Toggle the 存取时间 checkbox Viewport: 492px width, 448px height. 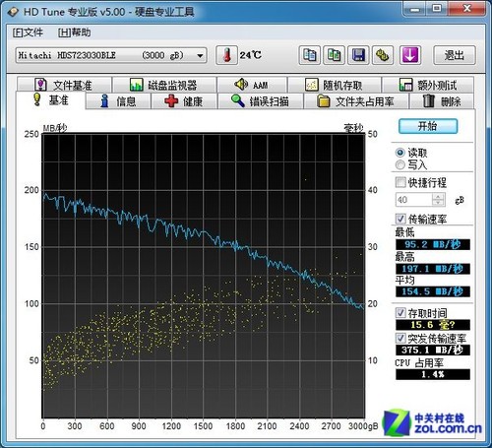pyautogui.click(x=400, y=313)
